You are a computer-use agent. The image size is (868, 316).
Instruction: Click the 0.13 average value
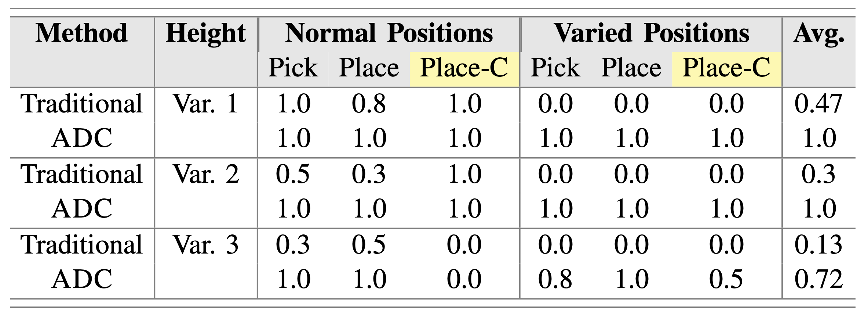click(818, 245)
